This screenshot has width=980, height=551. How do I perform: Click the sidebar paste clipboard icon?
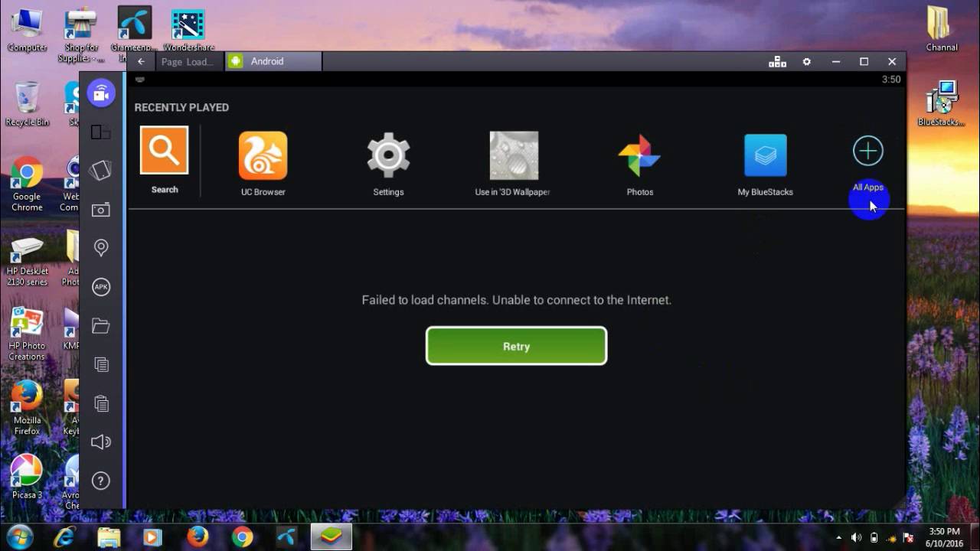101,403
